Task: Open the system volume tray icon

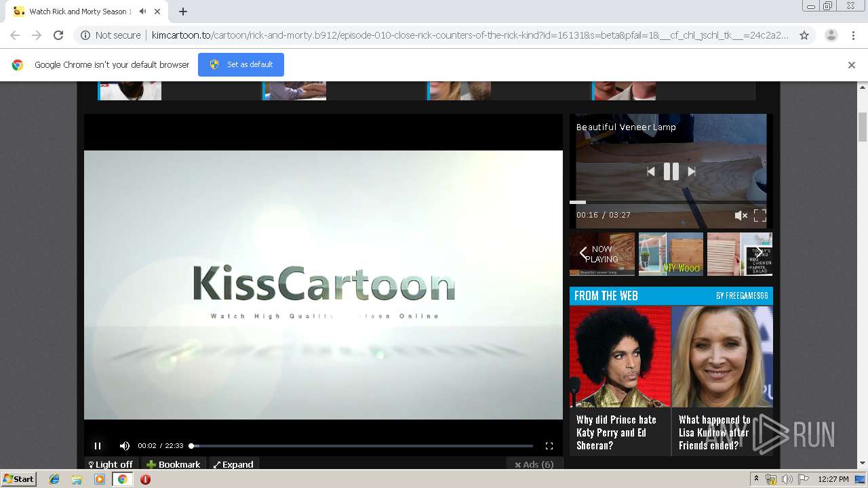Action: 787,479
